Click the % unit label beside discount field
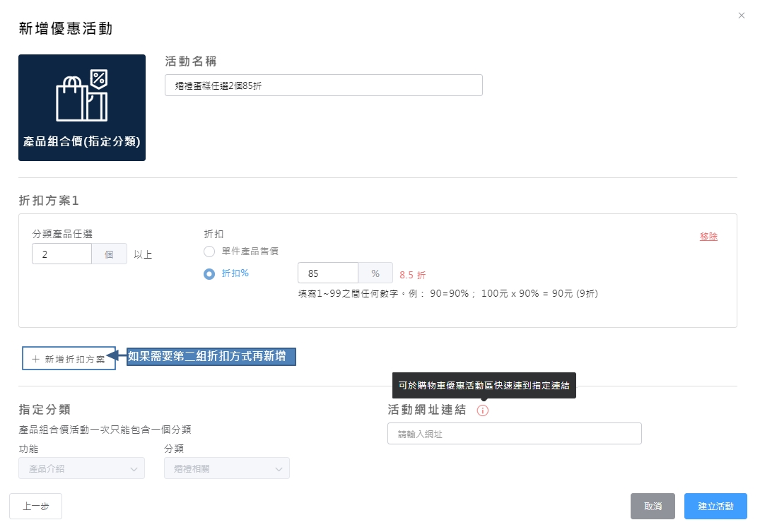Image resolution: width=760 pixels, height=532 pixels. pos(375,273)
